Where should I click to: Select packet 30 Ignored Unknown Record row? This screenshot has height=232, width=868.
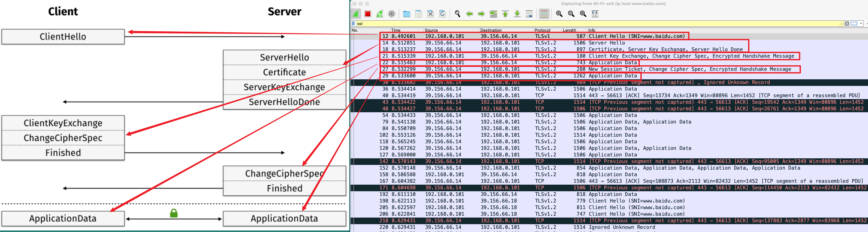coord(609,82)
